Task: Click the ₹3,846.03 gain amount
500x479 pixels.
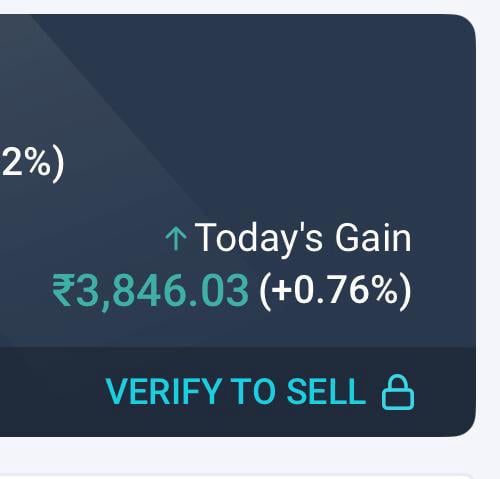Action: [150, 290]
